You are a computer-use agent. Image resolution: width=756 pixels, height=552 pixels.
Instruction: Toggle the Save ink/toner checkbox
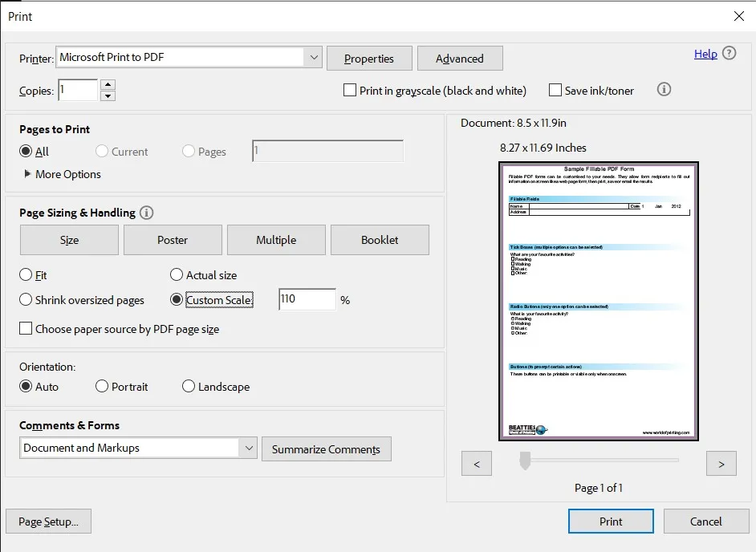coord(555,91)
